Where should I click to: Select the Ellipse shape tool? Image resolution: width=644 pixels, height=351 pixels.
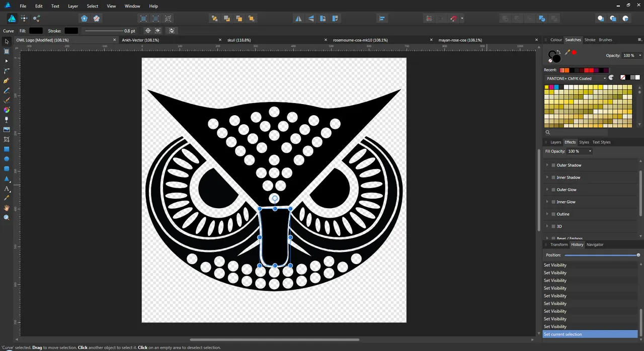coord(7,159)
